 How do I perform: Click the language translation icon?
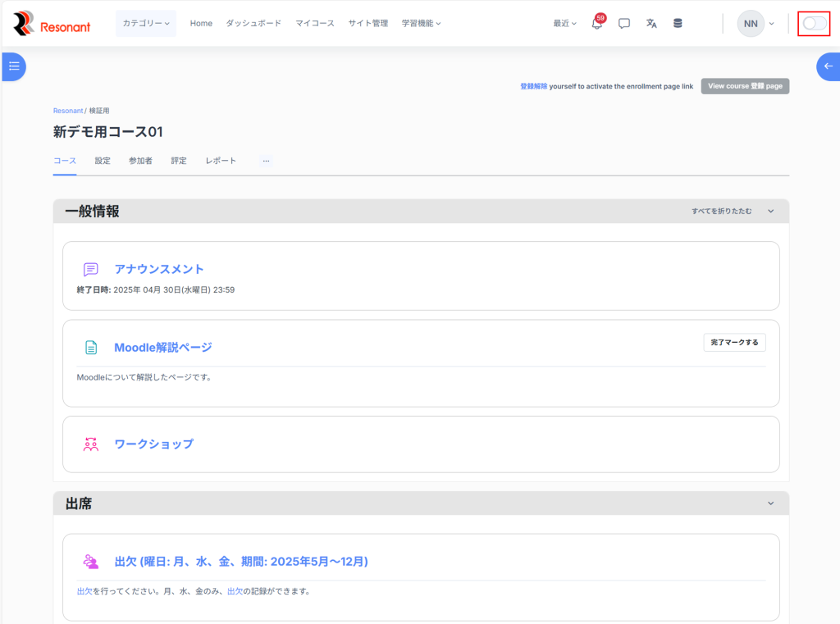tap(651, 24)
